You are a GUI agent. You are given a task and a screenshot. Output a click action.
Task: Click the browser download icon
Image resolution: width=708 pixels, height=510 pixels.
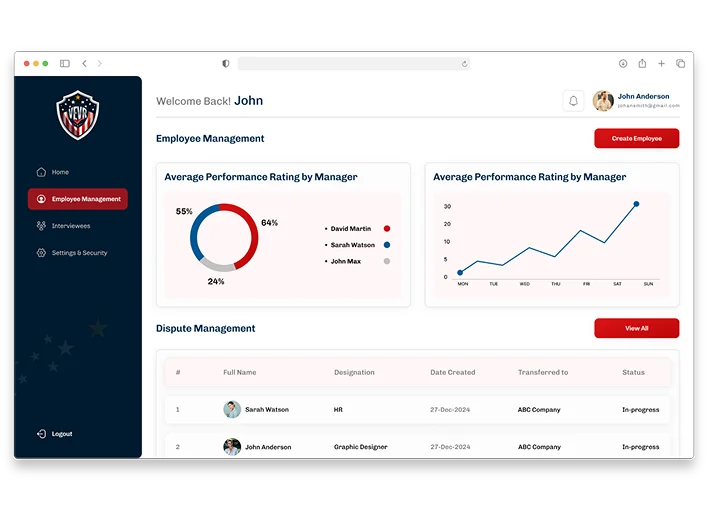[623, 63]
